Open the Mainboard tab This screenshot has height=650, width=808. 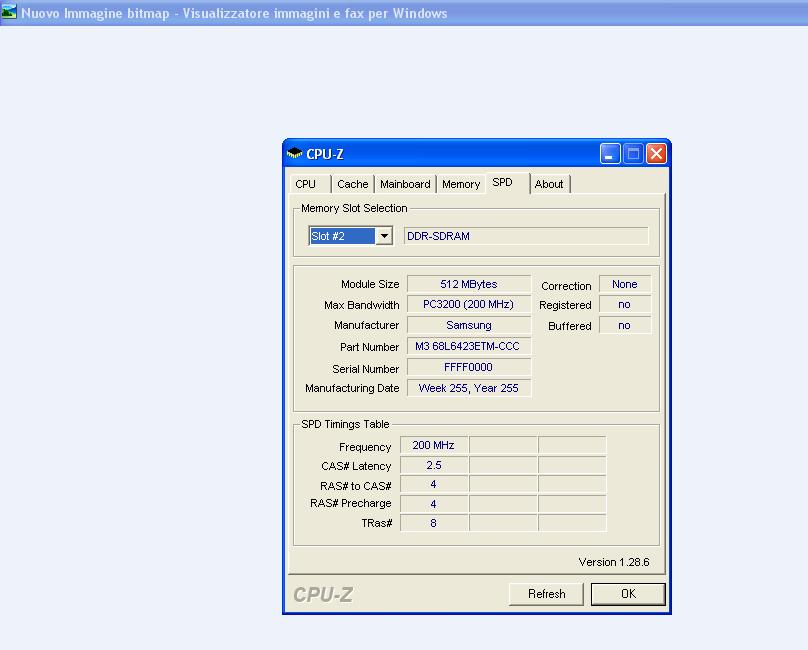405,184
